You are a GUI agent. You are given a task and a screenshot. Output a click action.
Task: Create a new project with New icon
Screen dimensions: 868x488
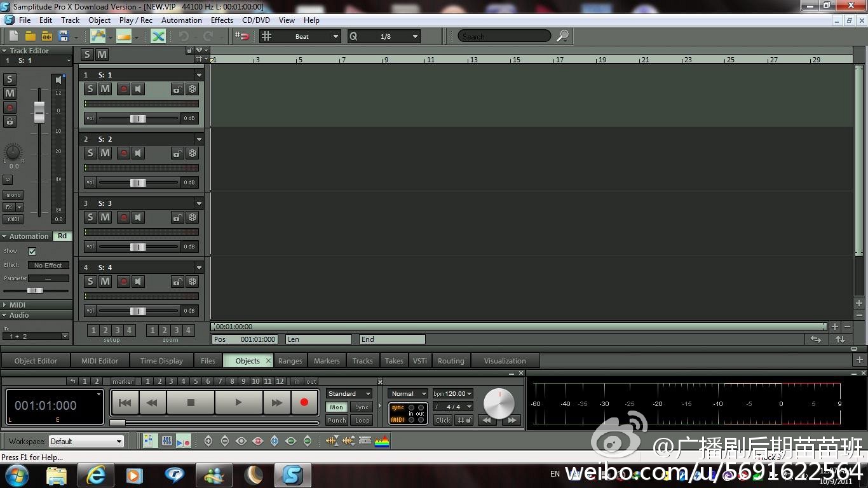tap(13, 36)
